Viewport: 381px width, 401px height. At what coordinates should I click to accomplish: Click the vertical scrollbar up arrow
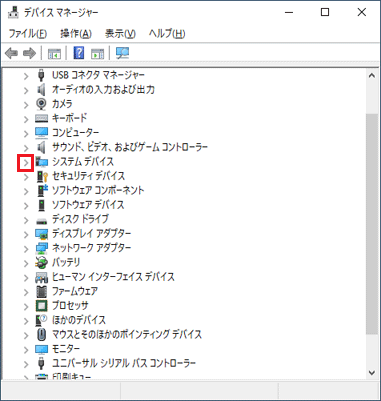(x=372, y=76)
